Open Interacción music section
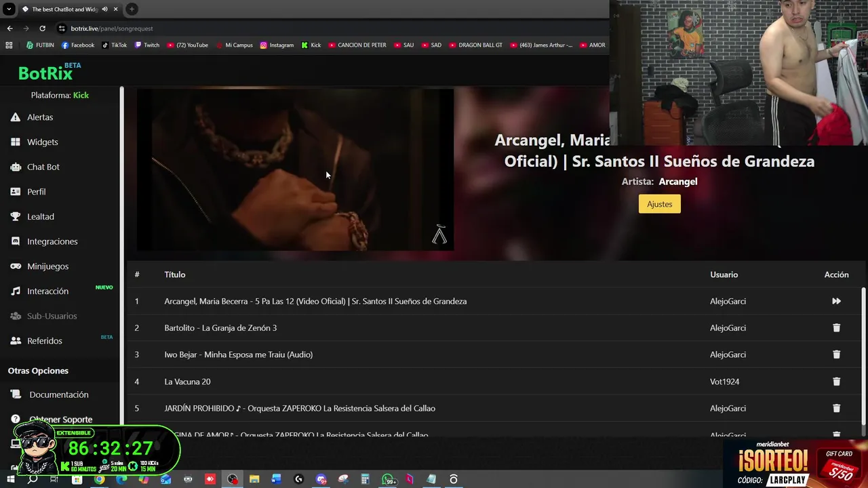Image resolution: width=868 pixels, height=488 pixels. pyautogui.click(x=47, y=291)
